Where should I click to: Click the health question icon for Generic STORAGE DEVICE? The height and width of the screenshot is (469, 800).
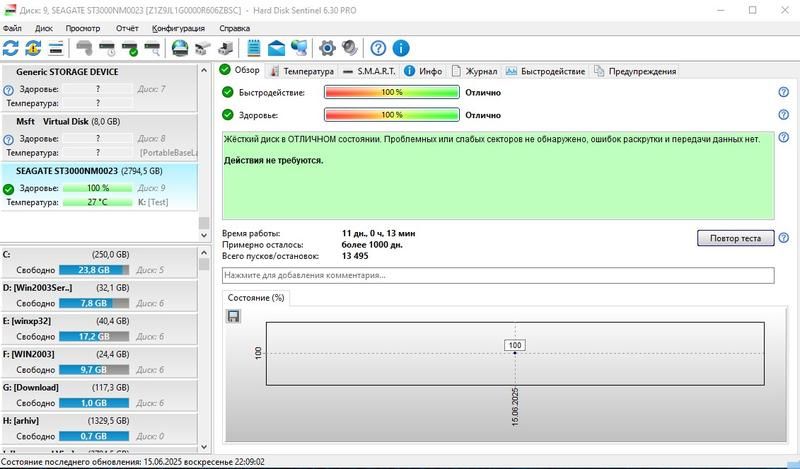tap(8, 90)
